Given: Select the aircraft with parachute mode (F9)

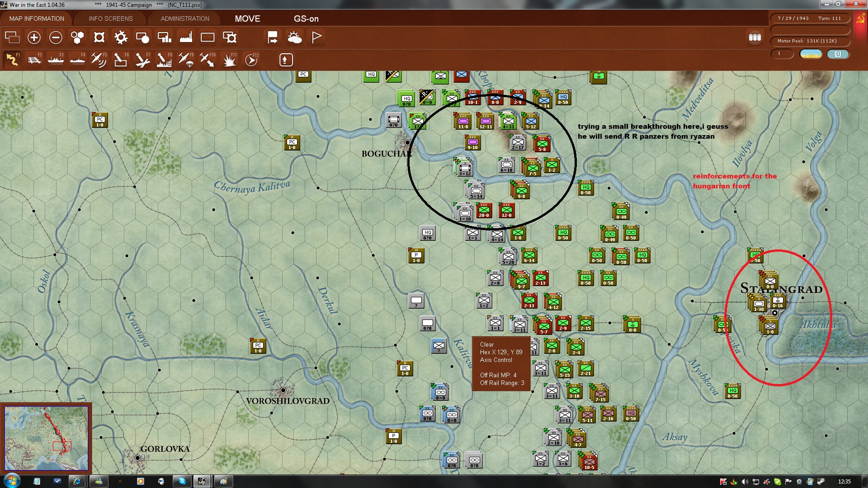Looking at the screenshot, I should click(186, 60).
